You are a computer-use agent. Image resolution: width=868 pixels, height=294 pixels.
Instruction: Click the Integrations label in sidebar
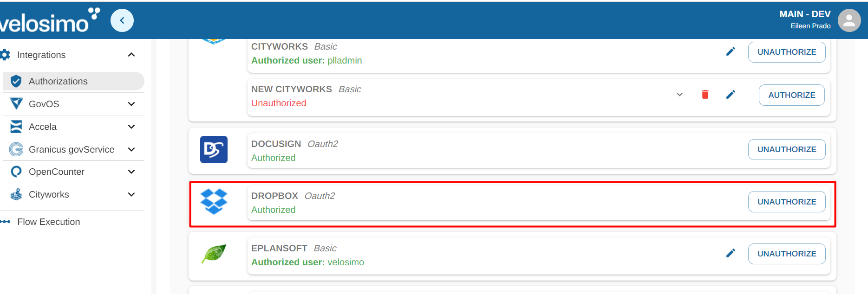tap(41, 55)
